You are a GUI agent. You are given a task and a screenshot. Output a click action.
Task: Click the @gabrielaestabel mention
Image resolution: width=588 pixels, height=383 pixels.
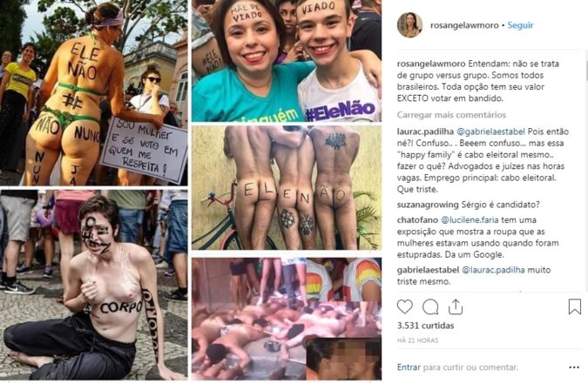pos(491,131)
